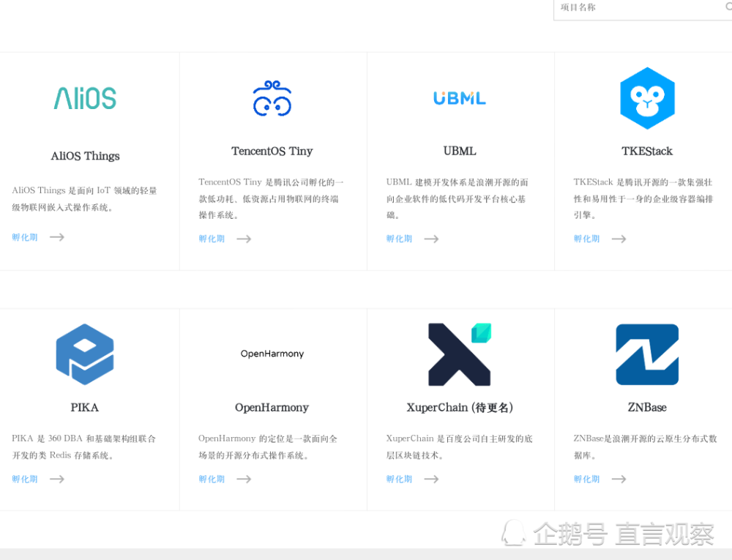Screen dimensions: 732x560
Task: Select the OpenHarmony project title
Action: click(272, 408)
